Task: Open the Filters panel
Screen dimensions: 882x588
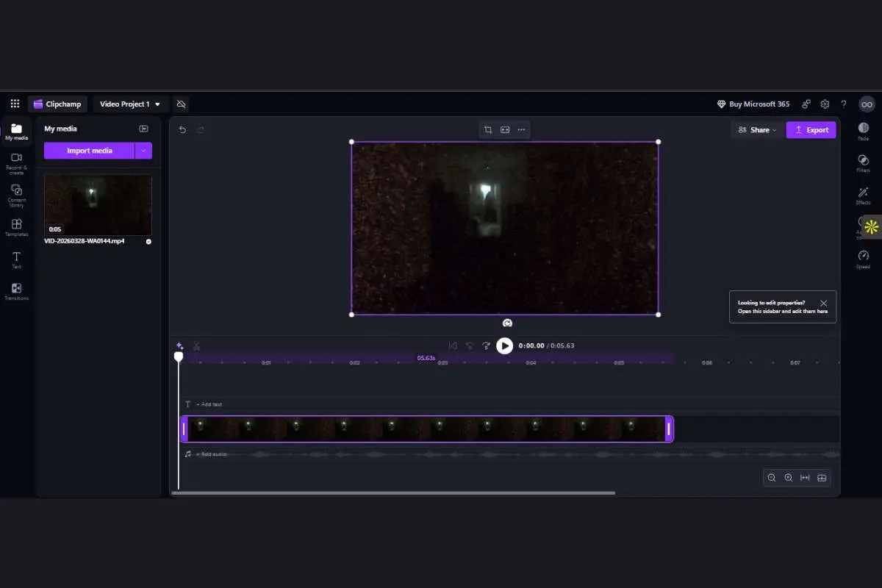Action: (863, 165)
